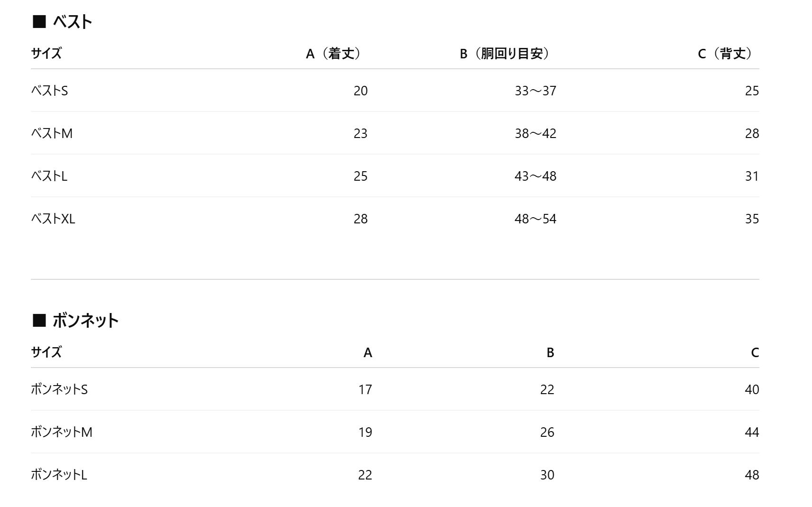The height and width of the screenshot is (507, 812).
Task: Click value 40 in the ボンネットS row
Action: click(x=752, y=389)
